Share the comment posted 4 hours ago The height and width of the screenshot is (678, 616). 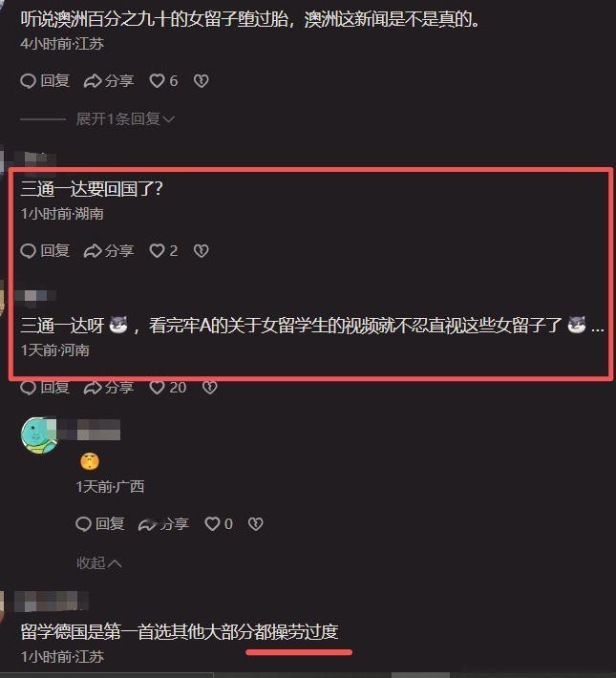pos(109,81)
